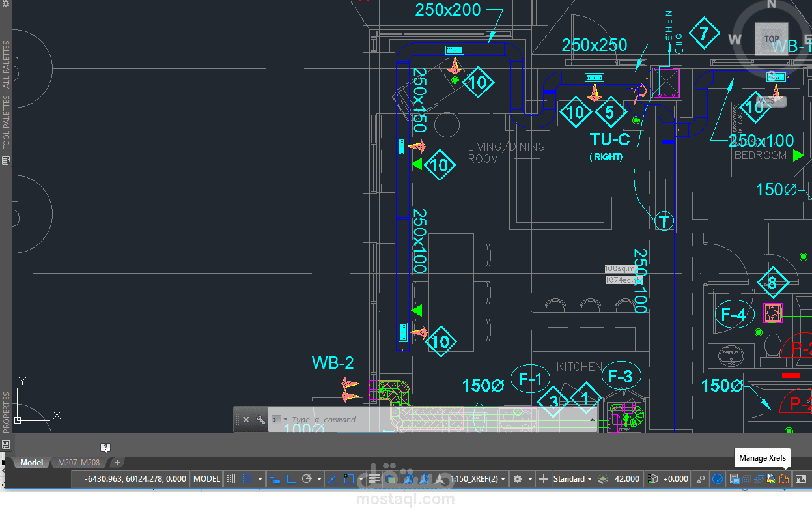The image size is (812, 518).
Task: Click icon left of Manage Xrefs
Action: 771,479
